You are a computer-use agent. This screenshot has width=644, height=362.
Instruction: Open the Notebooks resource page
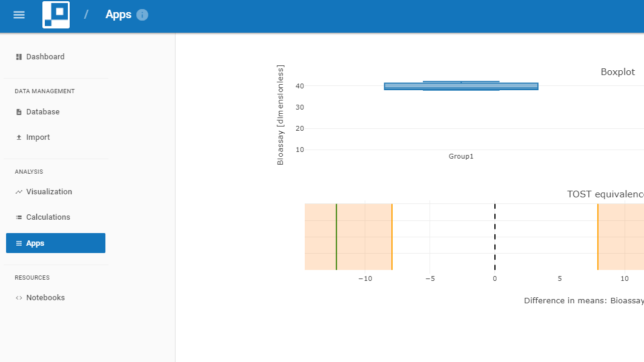(45, 298)
